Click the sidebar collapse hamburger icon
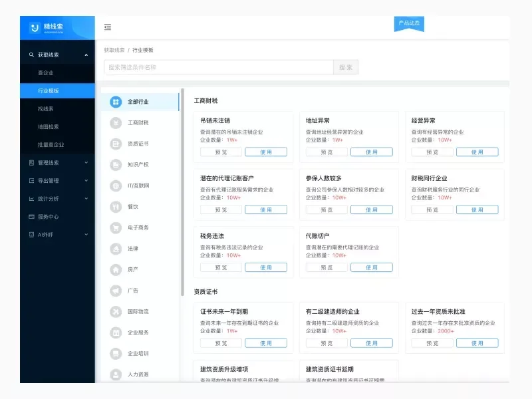 click(107, 27)
